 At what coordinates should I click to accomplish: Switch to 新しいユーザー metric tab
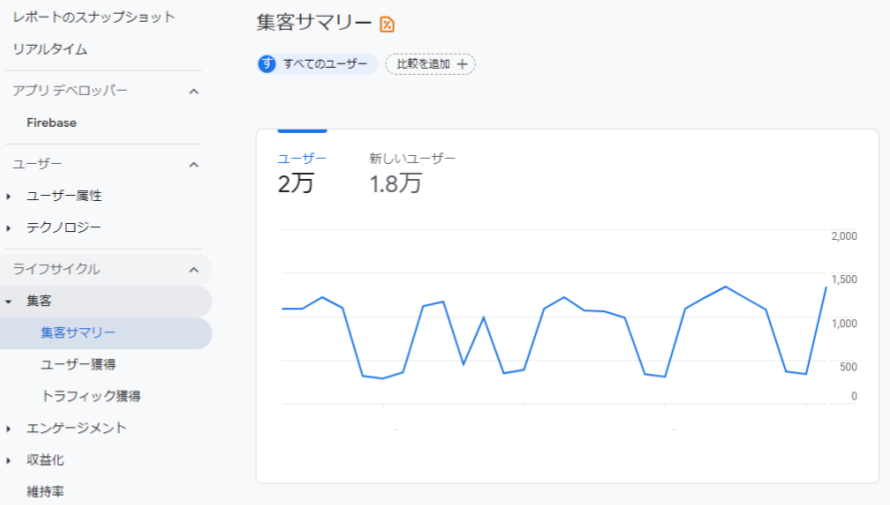[x=411, y=173]
